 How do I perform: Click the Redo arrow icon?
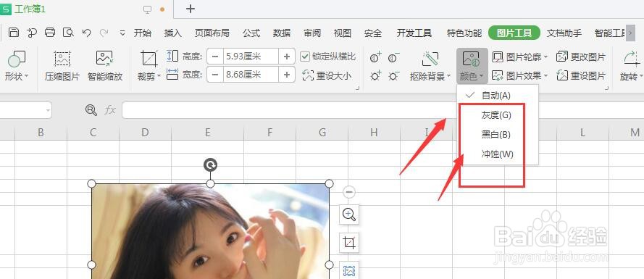click(x=104, y=33)
